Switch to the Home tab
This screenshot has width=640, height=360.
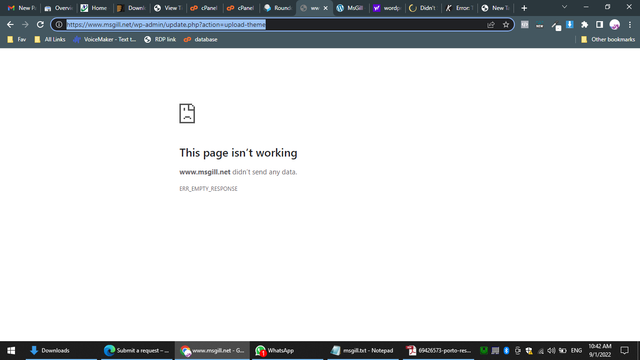pyautogui.click(x=94, y=8)
